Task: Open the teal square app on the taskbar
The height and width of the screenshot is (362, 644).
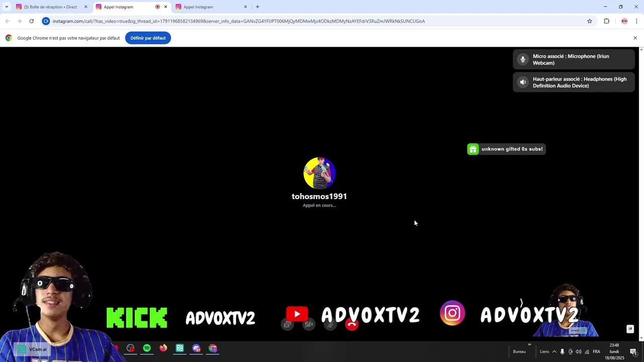Action: (x=180, y=348)
